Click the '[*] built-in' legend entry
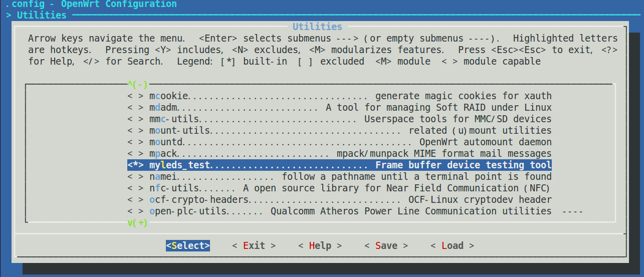The width and height of the screenshot is (644, 277). (x=254, y=61)
